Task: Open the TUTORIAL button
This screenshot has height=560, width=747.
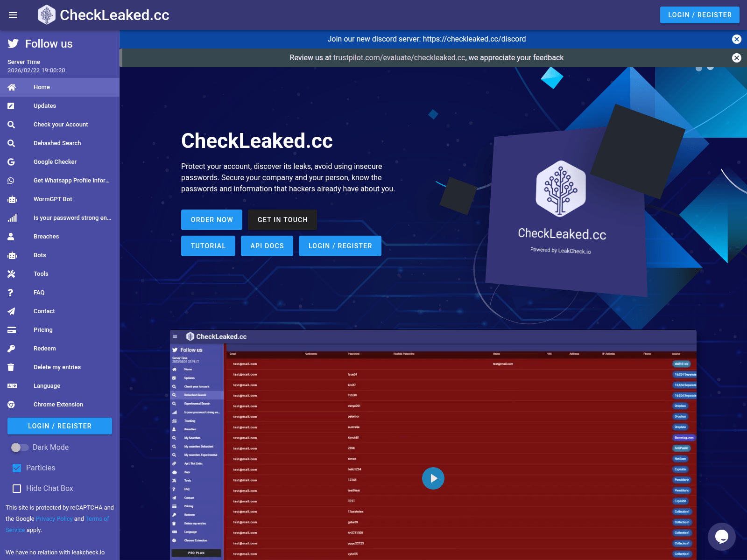Action: (208, 246)
